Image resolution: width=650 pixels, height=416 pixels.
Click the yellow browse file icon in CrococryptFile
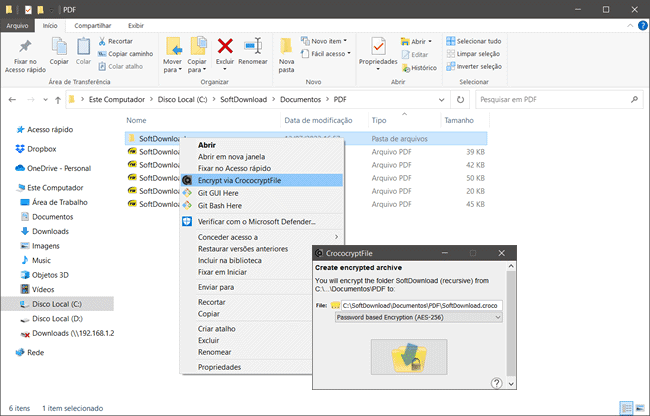click(336, 305)
